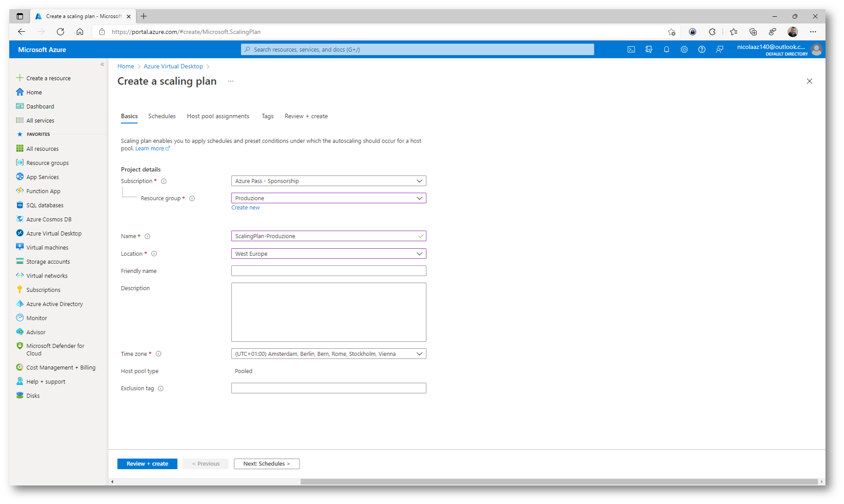
Task: Open Subscriptions key icon in sidebar
Action: (x=20, y=289)
